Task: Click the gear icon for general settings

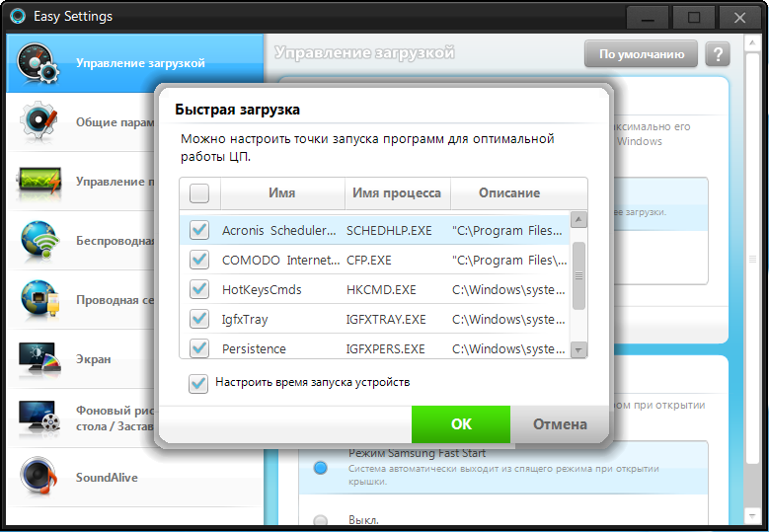Action: [x=38, y=121]
